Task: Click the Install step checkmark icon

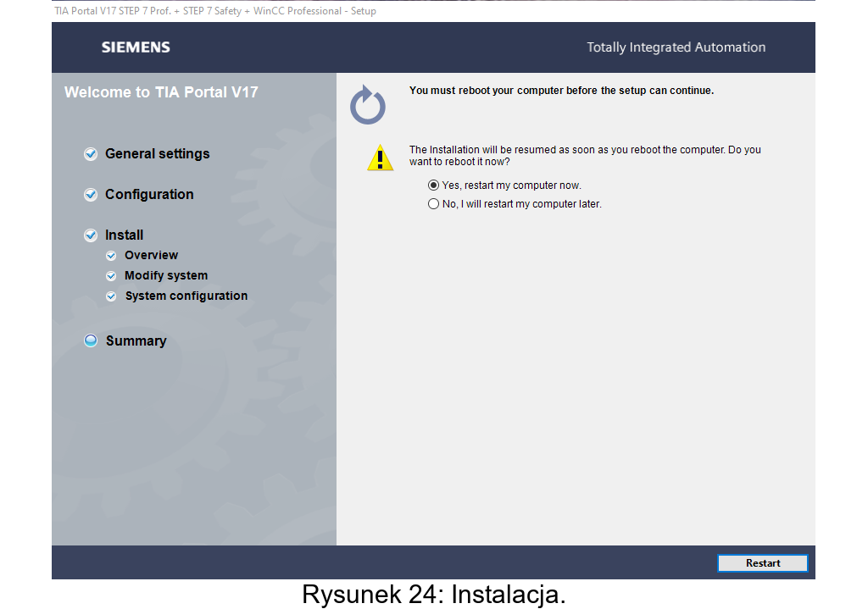Action: (91, 235)
